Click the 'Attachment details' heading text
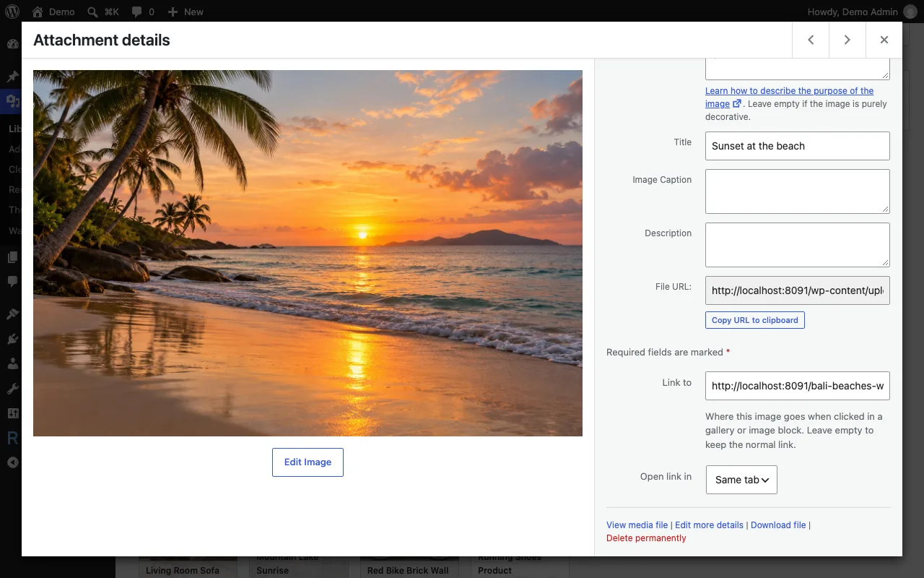The height and width of the screenshot is (578, 924). [x=102, y=40]
